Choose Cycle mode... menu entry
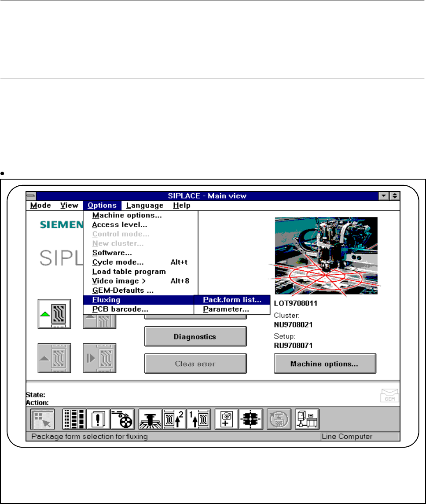426x504 pixels. (x=140, y=262)
